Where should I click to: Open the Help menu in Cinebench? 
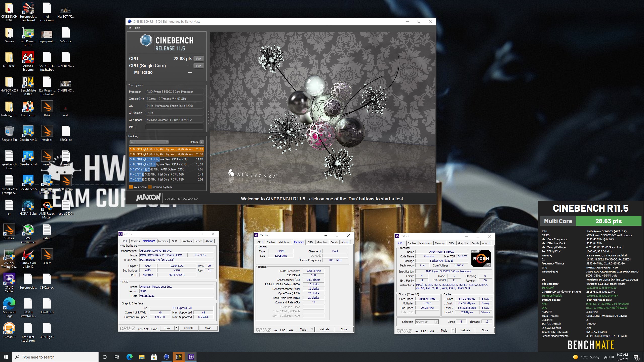[x=138, y=28]
